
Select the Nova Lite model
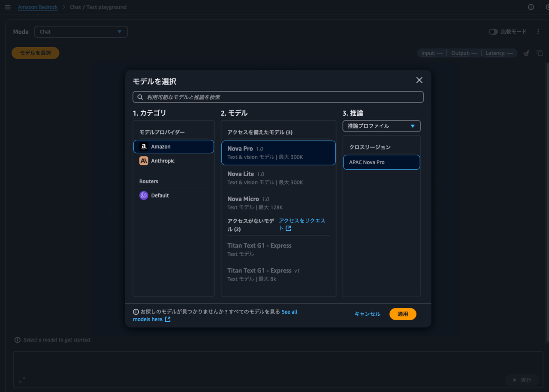[x=278, y=178]
